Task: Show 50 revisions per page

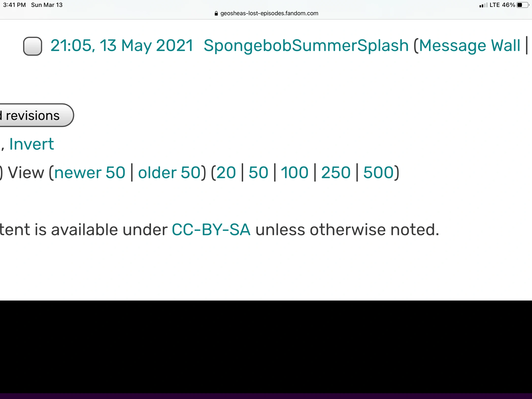Action: pos(258,172)
